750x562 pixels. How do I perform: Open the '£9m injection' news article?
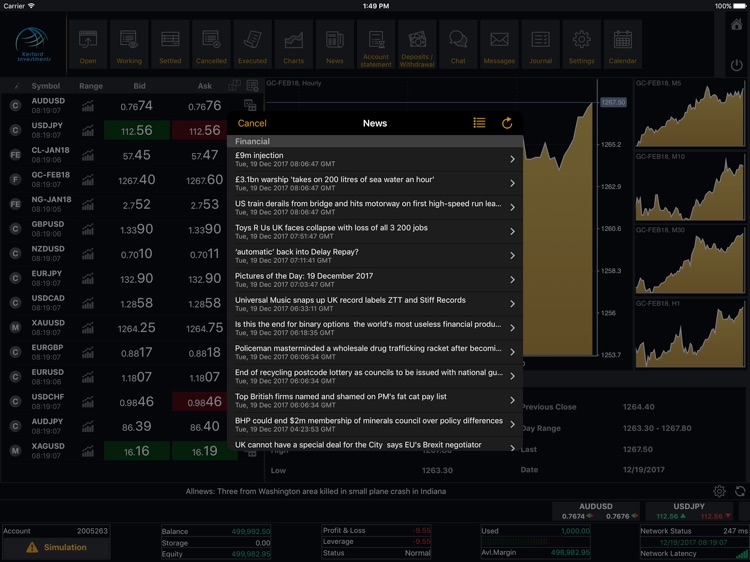coord(375,159)
